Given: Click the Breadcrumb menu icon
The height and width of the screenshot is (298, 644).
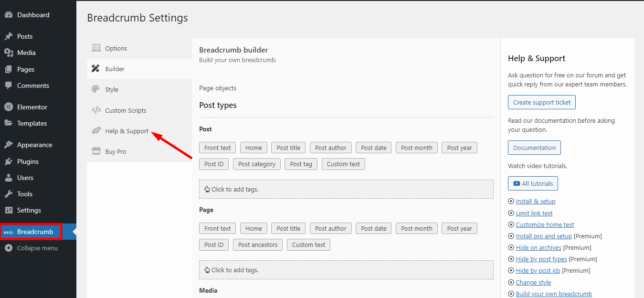Looking at the screenshot, I should 9,232.
